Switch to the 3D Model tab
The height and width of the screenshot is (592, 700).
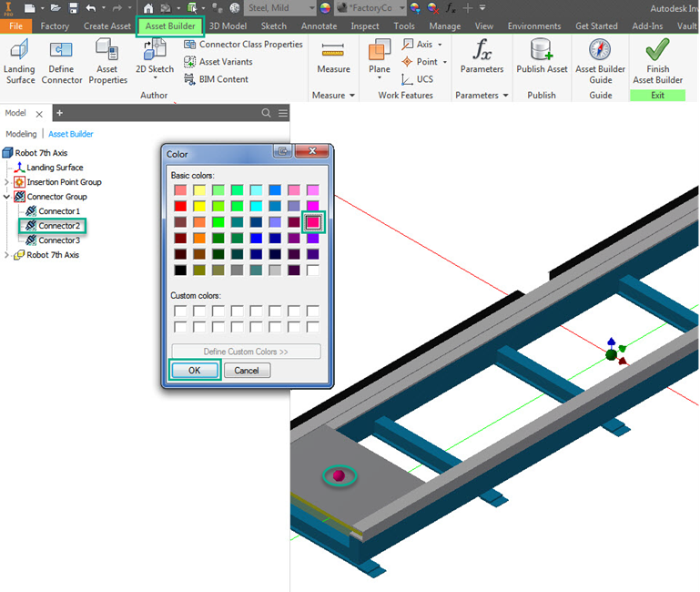tap(228, 26)
